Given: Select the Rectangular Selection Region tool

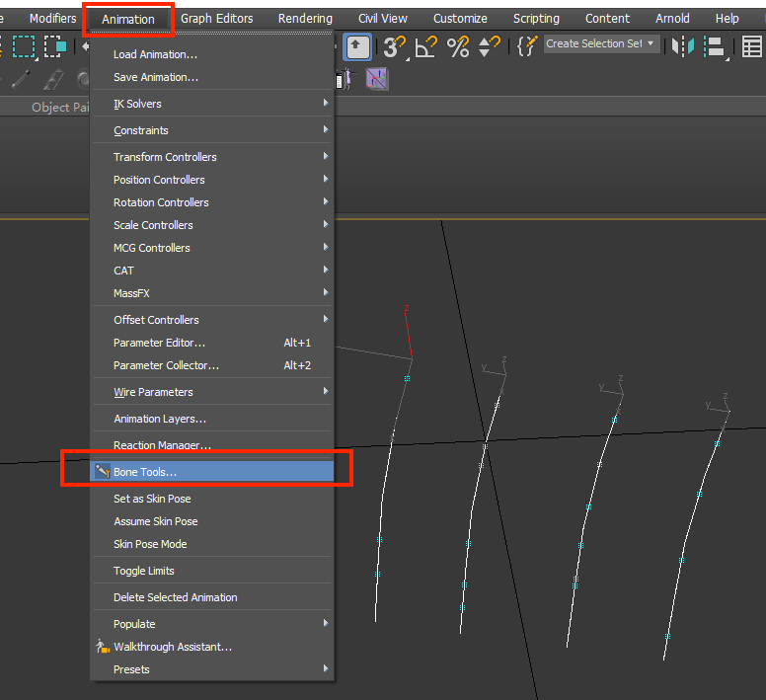Looking at the screenshot, I should click(23, 46).
